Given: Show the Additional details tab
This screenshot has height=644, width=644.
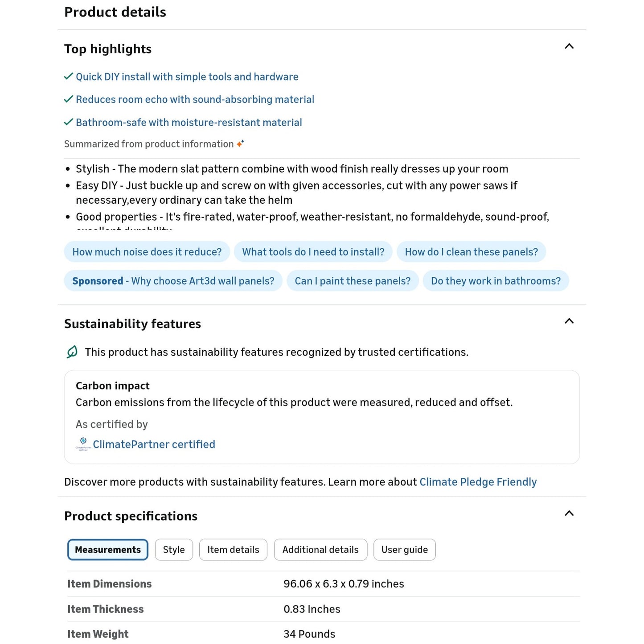Looking at the screenshot, I should click(x=320, y=550).
